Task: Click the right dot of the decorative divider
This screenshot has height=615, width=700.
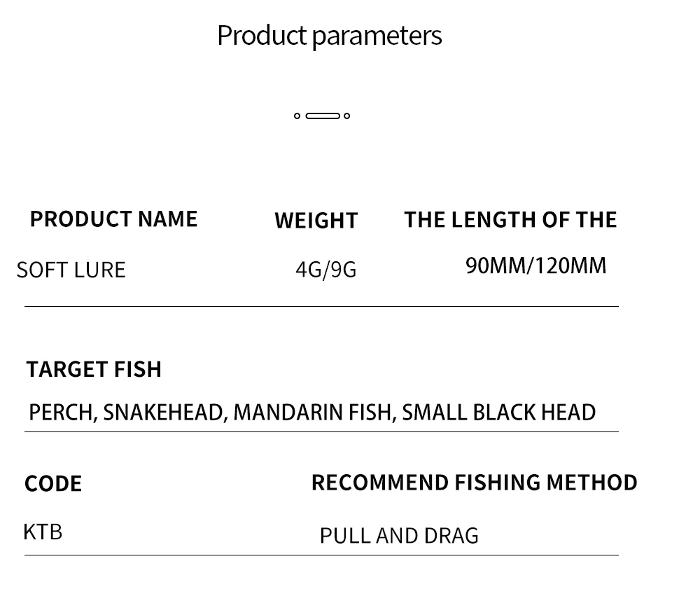Action: (347, 116)
